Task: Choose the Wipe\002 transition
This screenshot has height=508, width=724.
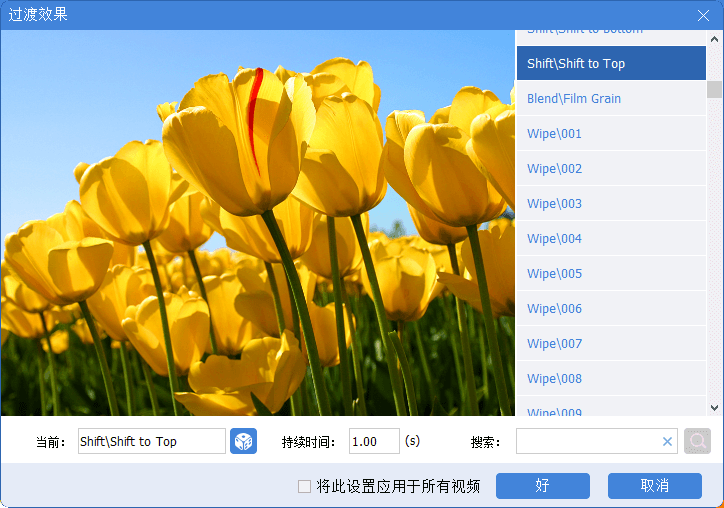Action: pos(611,169)
